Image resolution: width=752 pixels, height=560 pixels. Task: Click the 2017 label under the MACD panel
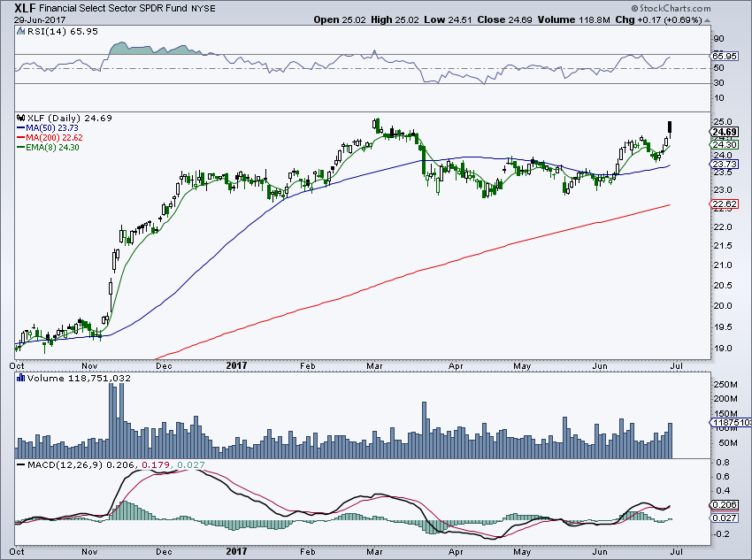point(236,551)
